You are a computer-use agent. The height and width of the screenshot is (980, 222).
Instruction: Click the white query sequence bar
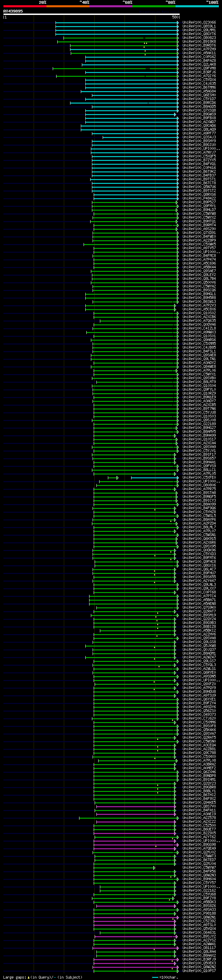(x=92, y=15)
